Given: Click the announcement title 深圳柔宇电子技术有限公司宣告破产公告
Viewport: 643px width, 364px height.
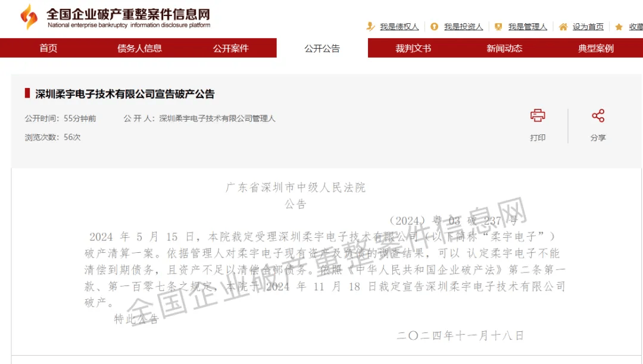Looking at the screenshot, I should [125, 94].
